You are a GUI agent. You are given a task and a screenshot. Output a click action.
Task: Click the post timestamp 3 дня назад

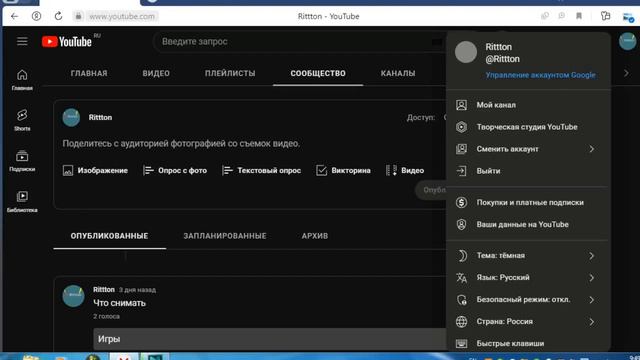(x=137, y=290)
